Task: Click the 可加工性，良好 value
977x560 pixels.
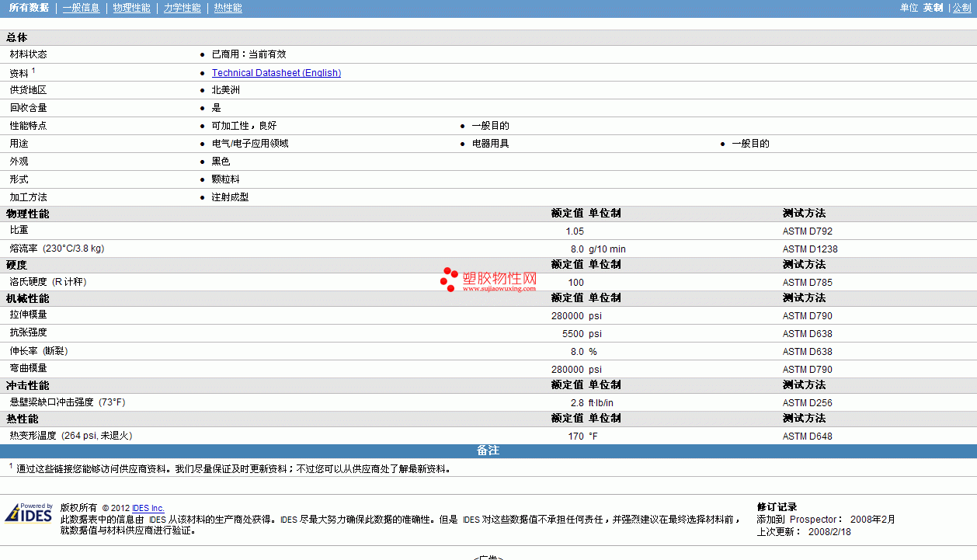Action: (x=244, y=126)
